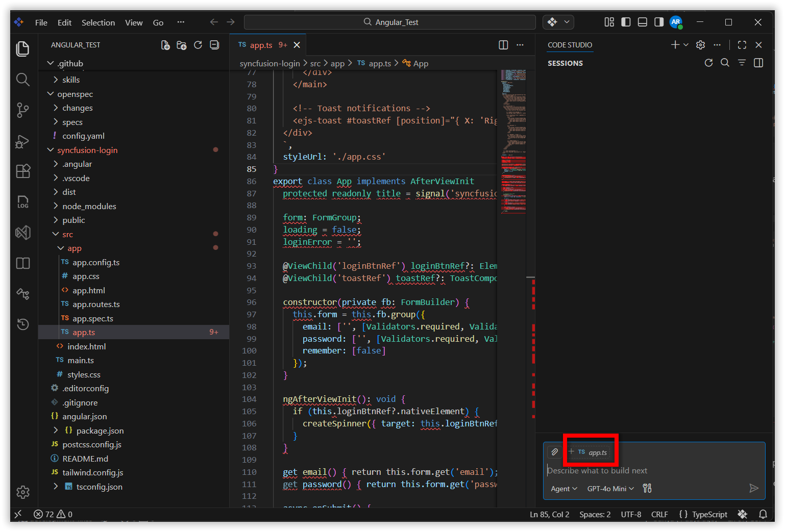Toggle the sessions filter
This screenshot has height=532, width=785.
(x=742, y=62)
